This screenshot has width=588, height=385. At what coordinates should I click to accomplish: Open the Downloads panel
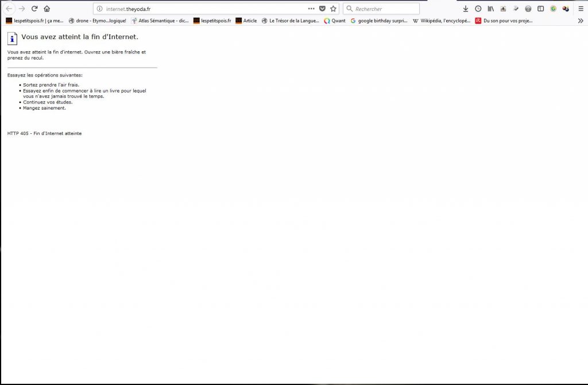pos(466,9)
